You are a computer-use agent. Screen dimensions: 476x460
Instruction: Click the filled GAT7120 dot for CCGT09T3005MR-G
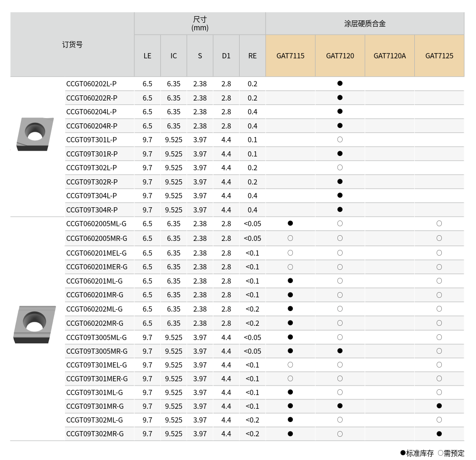coord(340,351)
